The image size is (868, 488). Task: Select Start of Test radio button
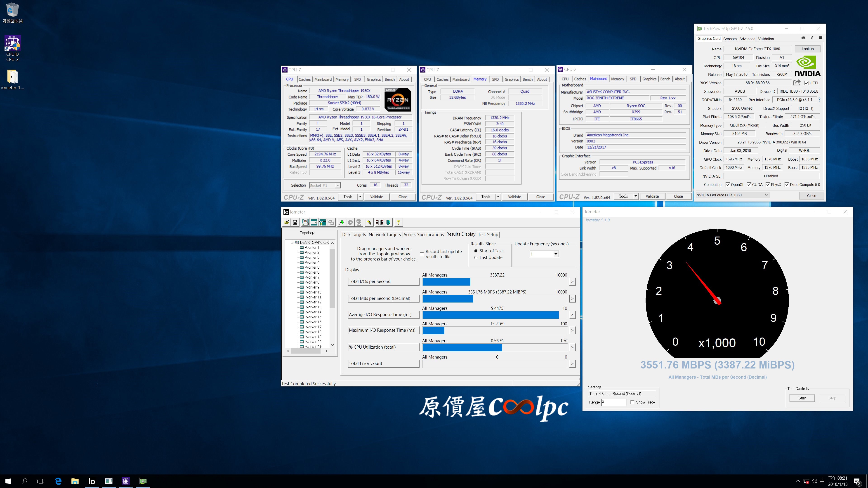[476, 251]
